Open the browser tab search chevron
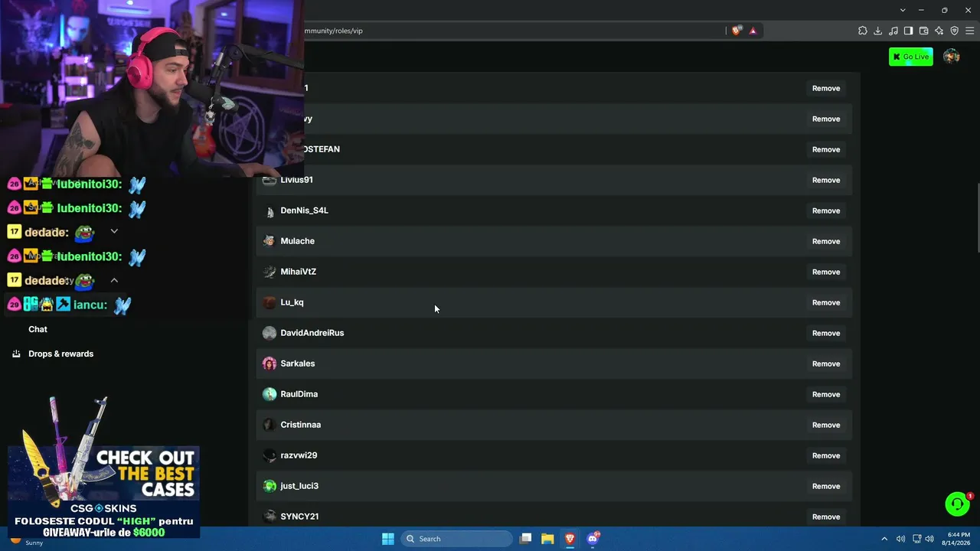The width and height of the screenshot is (980, 551). pos(903,10)
